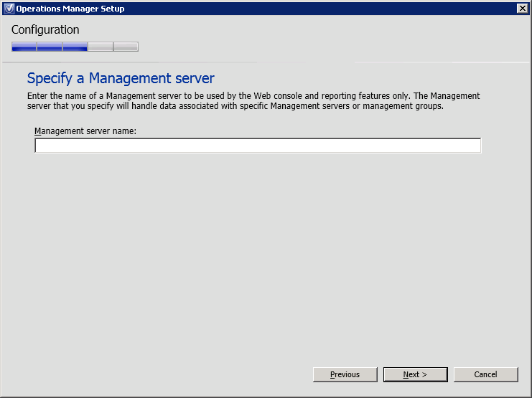Click the 'Specify a Management server' heading

(x=121, y=77)
